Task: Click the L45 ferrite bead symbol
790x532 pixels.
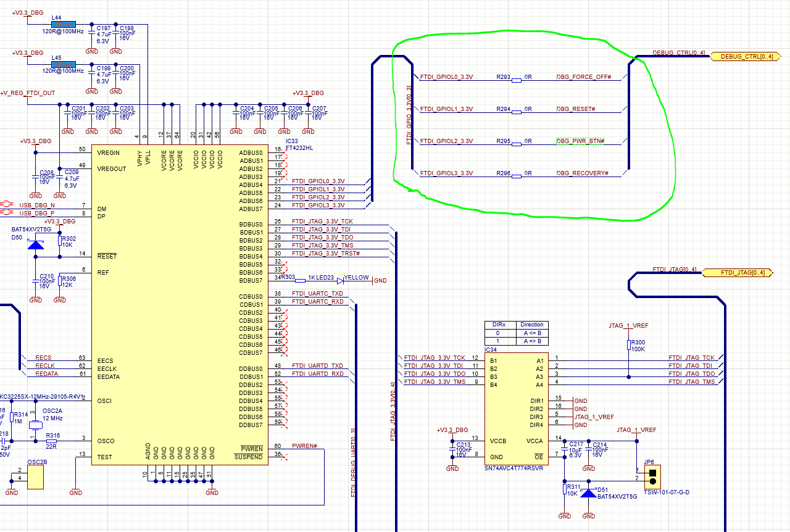Action: (64, 64)
